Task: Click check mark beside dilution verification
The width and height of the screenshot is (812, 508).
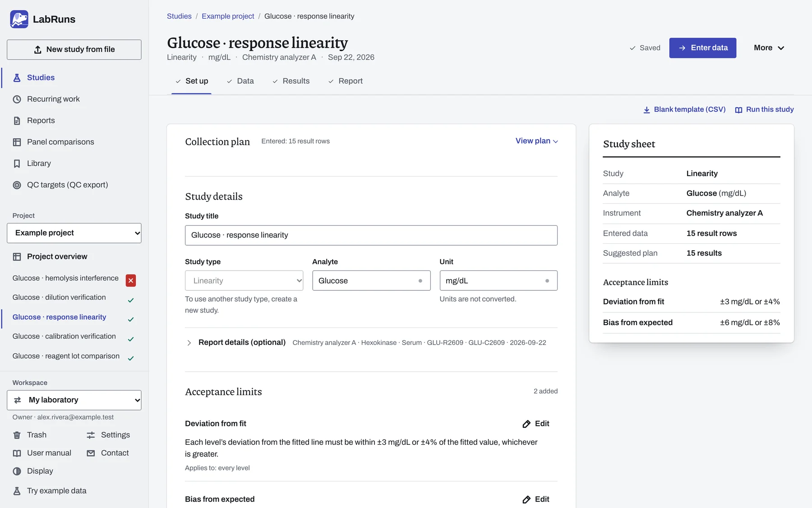Action: [131, 300]
